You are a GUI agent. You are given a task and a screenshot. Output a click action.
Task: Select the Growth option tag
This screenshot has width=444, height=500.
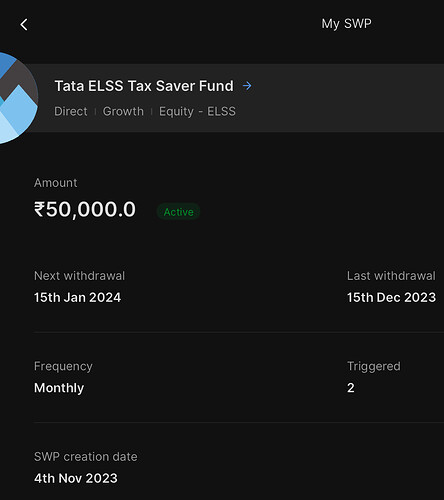[x=123, y=111]
